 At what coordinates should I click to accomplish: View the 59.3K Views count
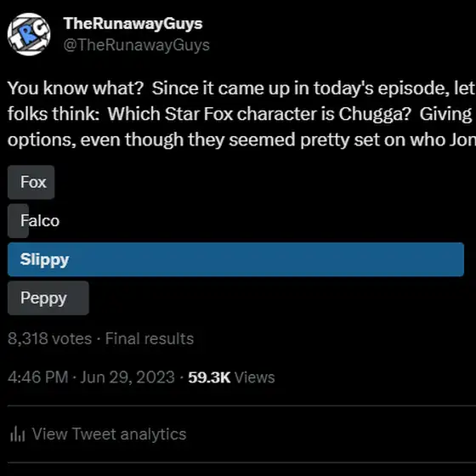tap(231, 377)
